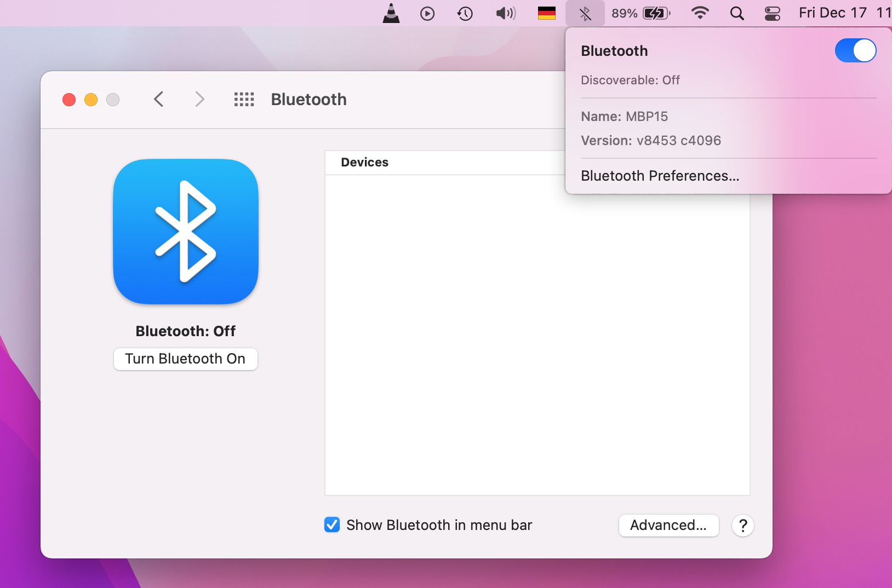Click Turn Bluetooth On button
This screenshot has width=892, height=588.
186,359
